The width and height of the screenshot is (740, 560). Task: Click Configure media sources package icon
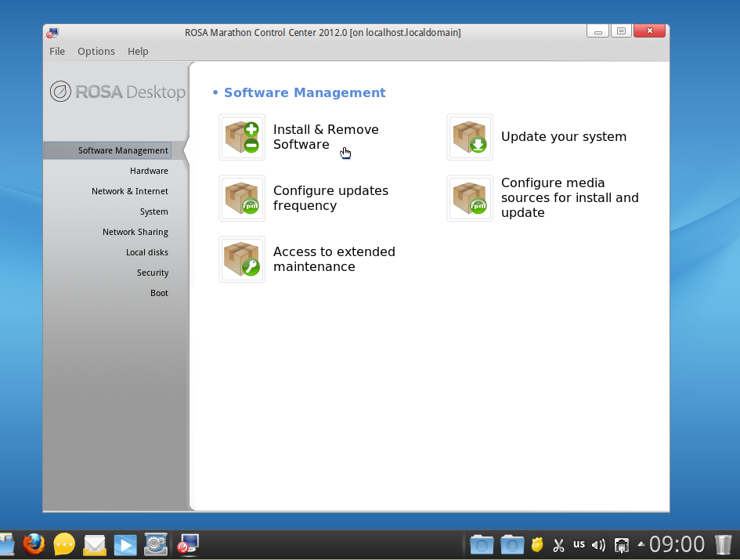(470, 198)
